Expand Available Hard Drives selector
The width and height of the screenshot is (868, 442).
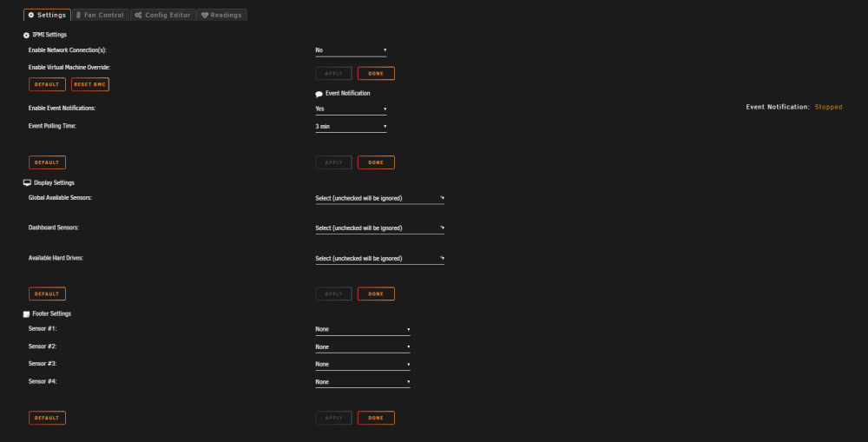point(380,259)
